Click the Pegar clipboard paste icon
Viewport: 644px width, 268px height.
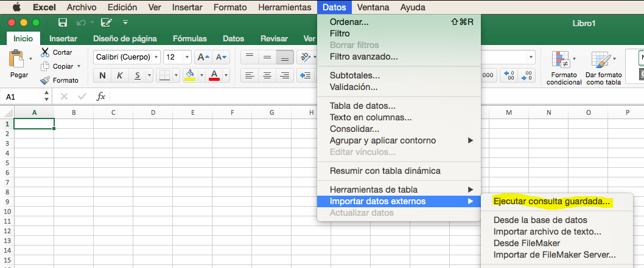16,59
